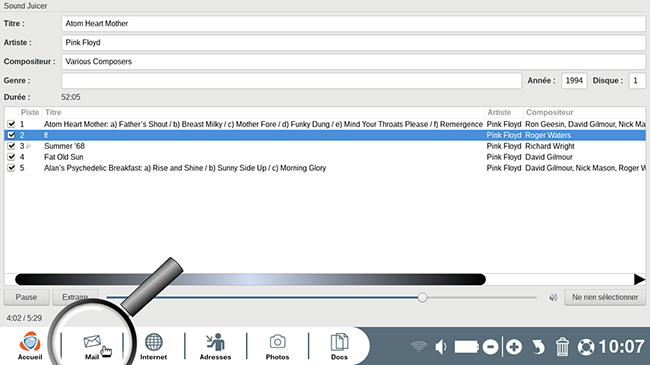Image resolution: width=650 pixels, height=365 pixels.
Task: Click the Artiste field with Pink Floyd
Action: [354, 42]
